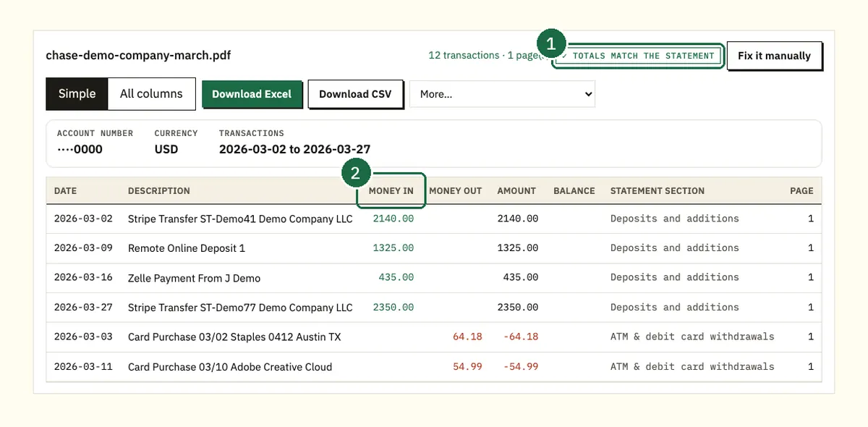This screenshot has height=427, width=868.
Task: Select the date cell 2026-03-16
Action: pyautogui.click(x=83, y=278)
